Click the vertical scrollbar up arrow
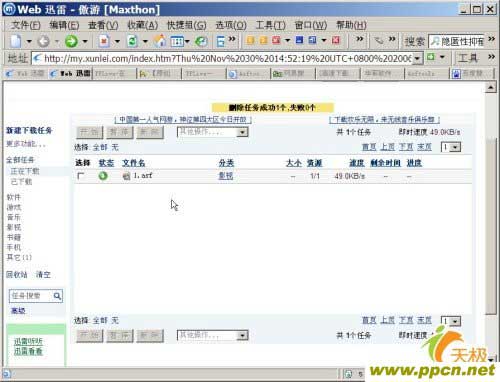 point(491,87)
